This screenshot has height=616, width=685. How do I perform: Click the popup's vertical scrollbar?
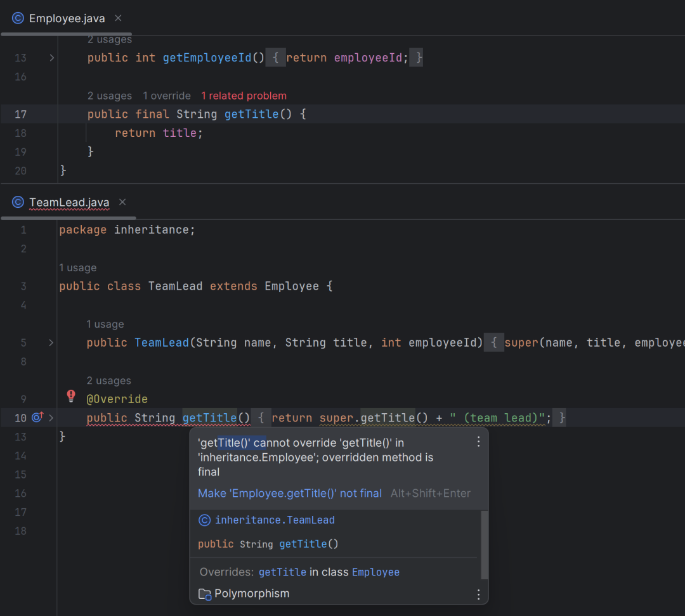tap(484, 545)
